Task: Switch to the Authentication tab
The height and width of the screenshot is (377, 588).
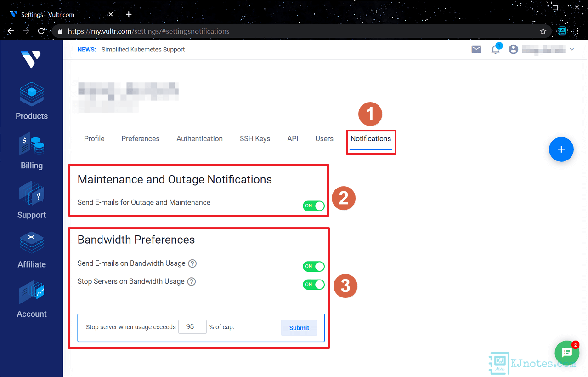Action: click(x=200, y=138)
